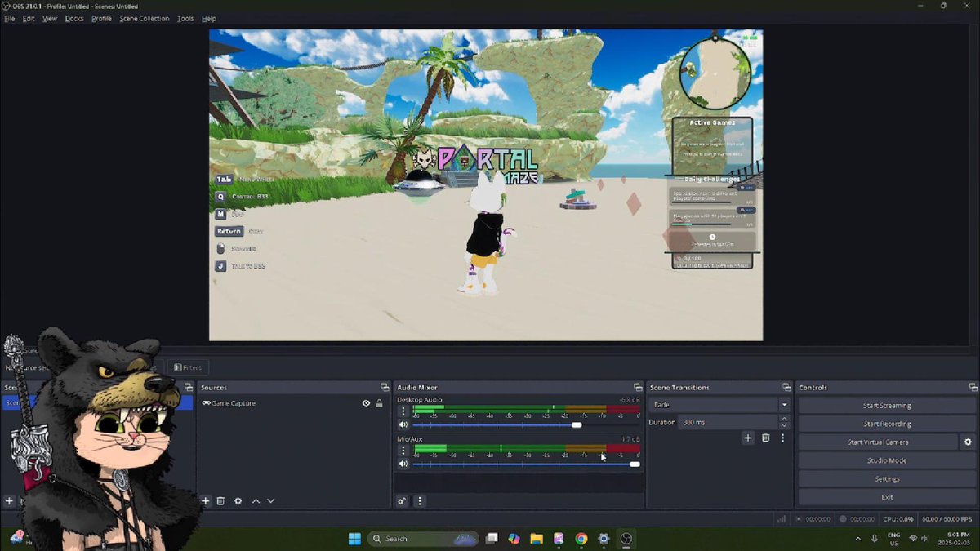Open virtual camera settings gear
The image size is (980, 551).
pos(968,442)
